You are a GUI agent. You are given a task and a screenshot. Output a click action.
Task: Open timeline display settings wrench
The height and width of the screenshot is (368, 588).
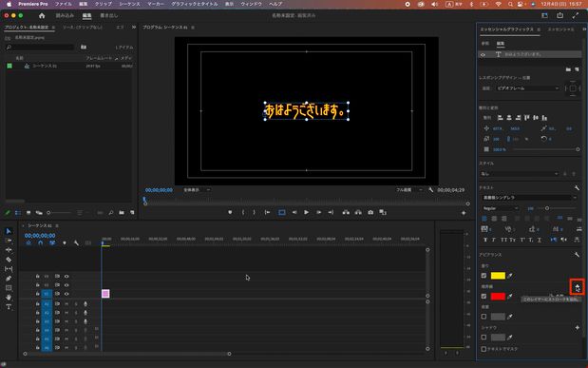pos(76,242)
